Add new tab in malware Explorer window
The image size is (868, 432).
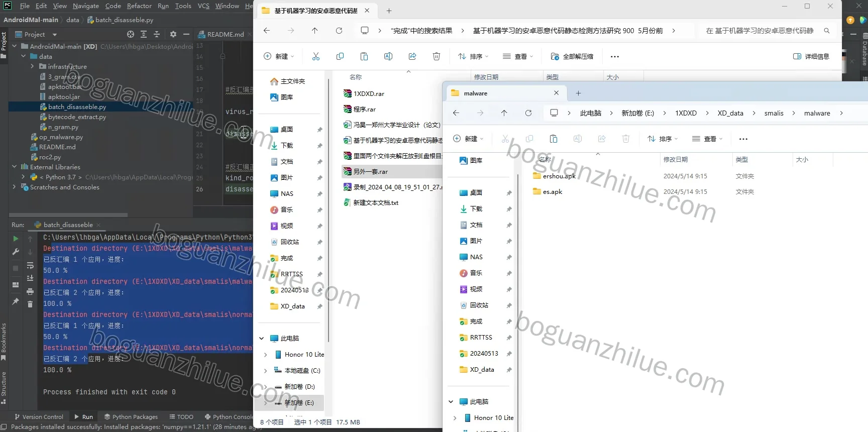[578, 93]
